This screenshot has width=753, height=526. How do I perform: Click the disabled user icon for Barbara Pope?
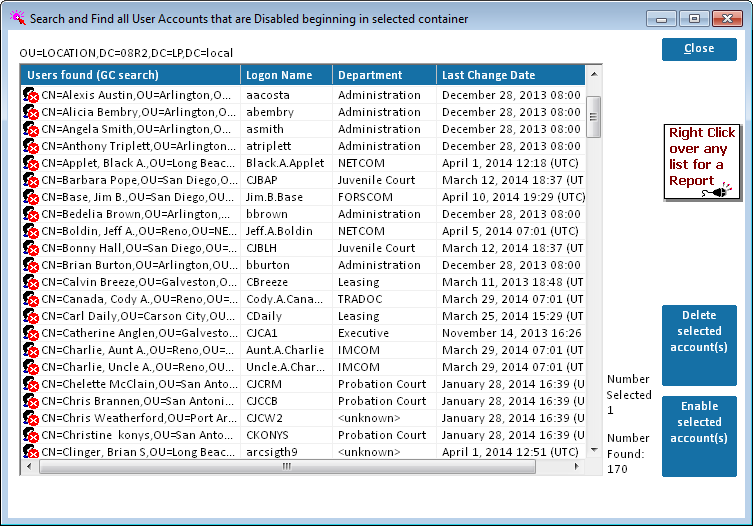[31, 180]
